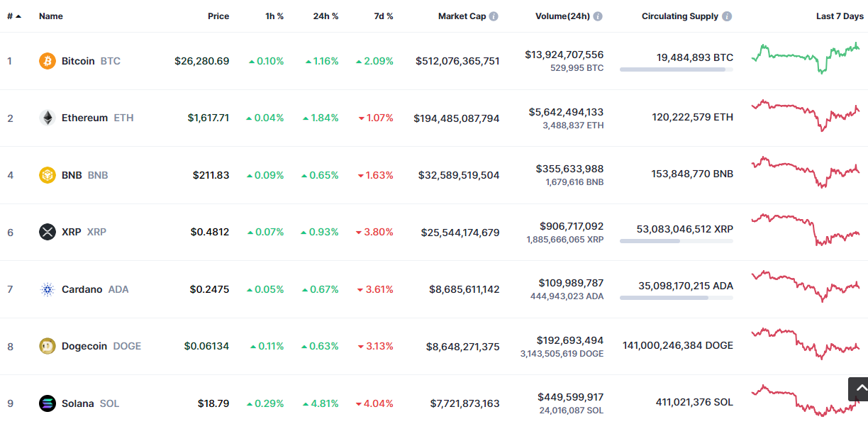Click Cardano circulating supply progress bar
This screenshot has width=868, height=424.
pyautogui.click(x=677, y=298)
